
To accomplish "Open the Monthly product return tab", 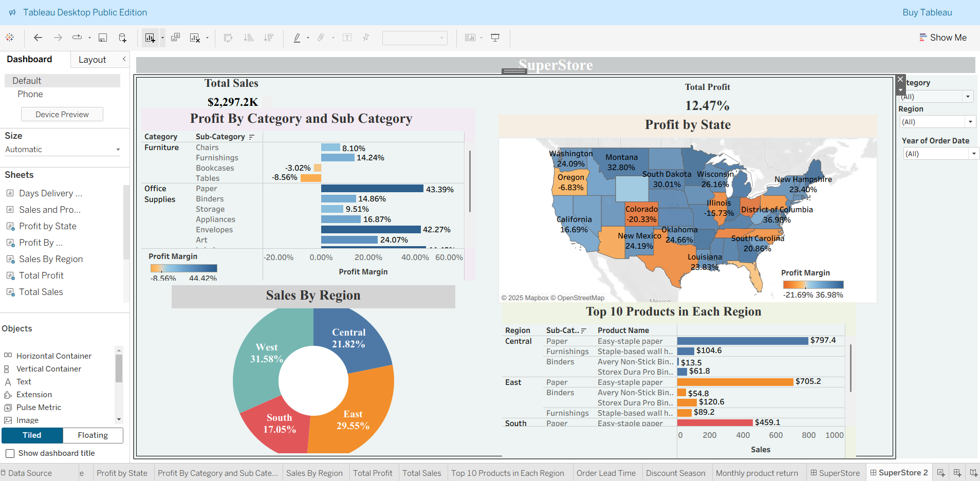I will tap(756, 473).
